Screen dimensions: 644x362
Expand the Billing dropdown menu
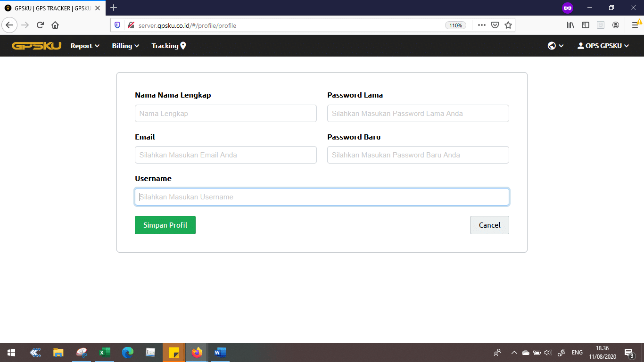125,46
